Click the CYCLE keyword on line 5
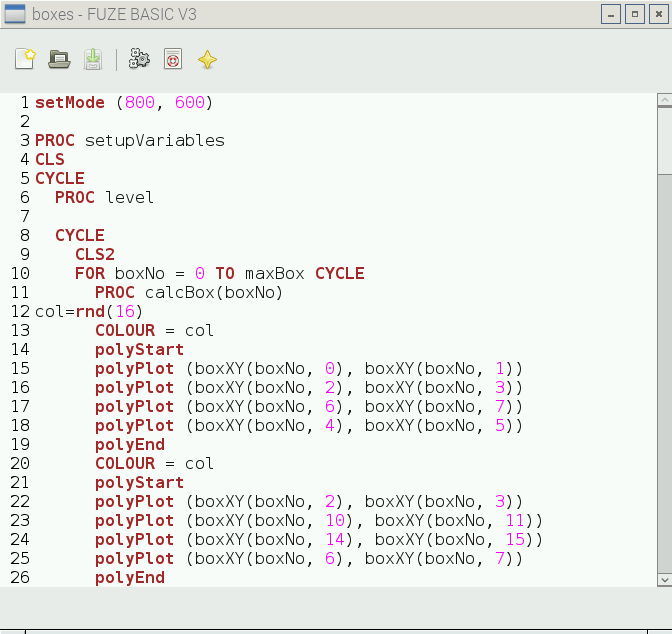Screen dimensions: 672x634 click(60, 179)
